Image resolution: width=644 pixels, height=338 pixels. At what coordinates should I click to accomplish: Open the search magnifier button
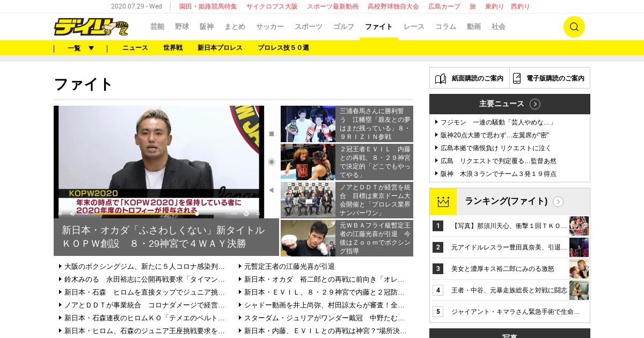point(574,27)
